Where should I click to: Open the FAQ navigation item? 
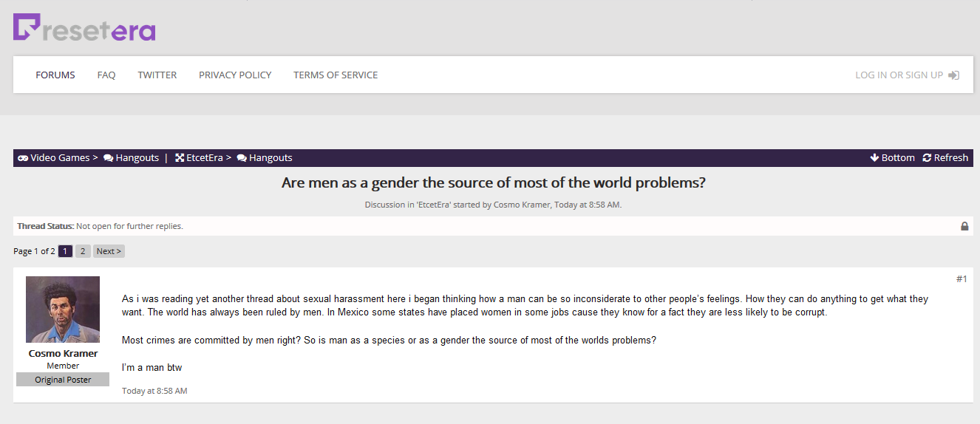click(x=106, y=75)
